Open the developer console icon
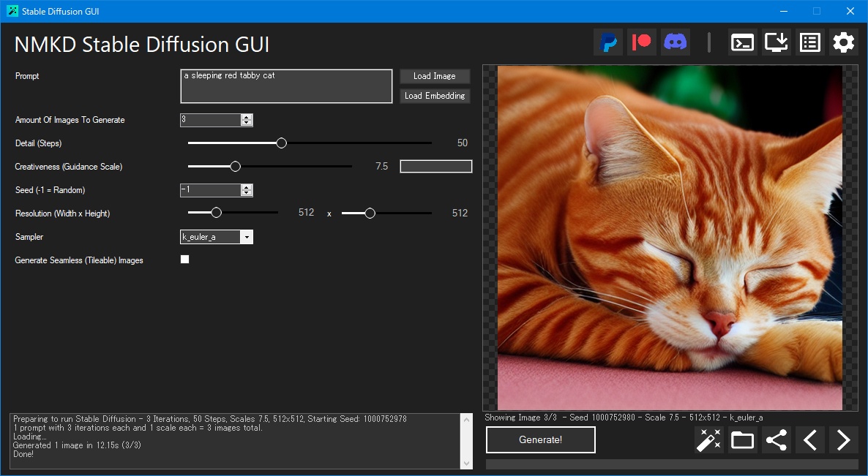Image resolution: width=868 pixels, height=476 pixels. point(742,42)
